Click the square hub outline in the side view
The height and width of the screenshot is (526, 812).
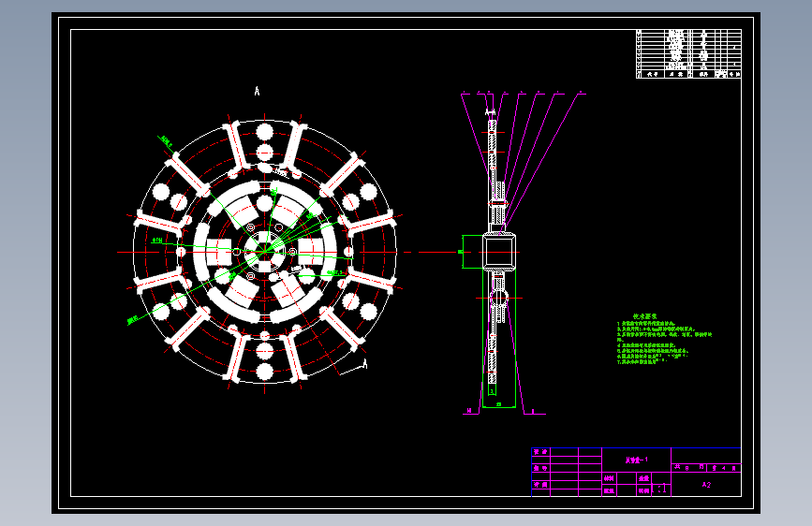click(499, 252)
